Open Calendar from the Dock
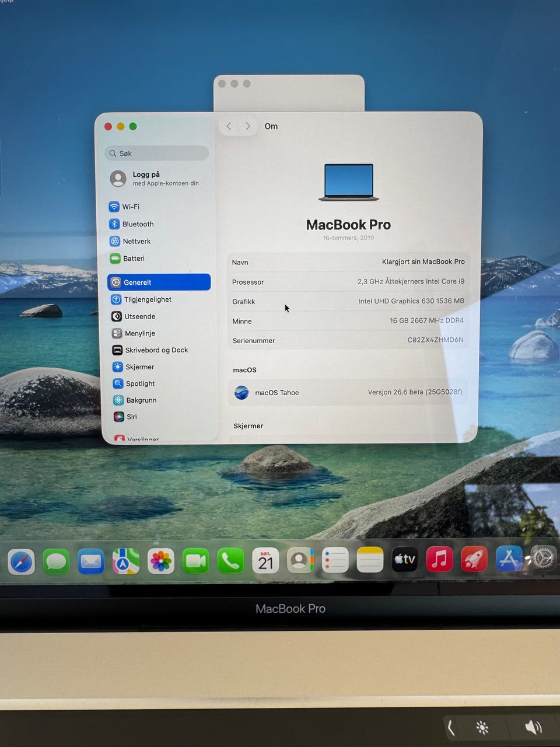The image size is (560, 747). coord(265,561)
